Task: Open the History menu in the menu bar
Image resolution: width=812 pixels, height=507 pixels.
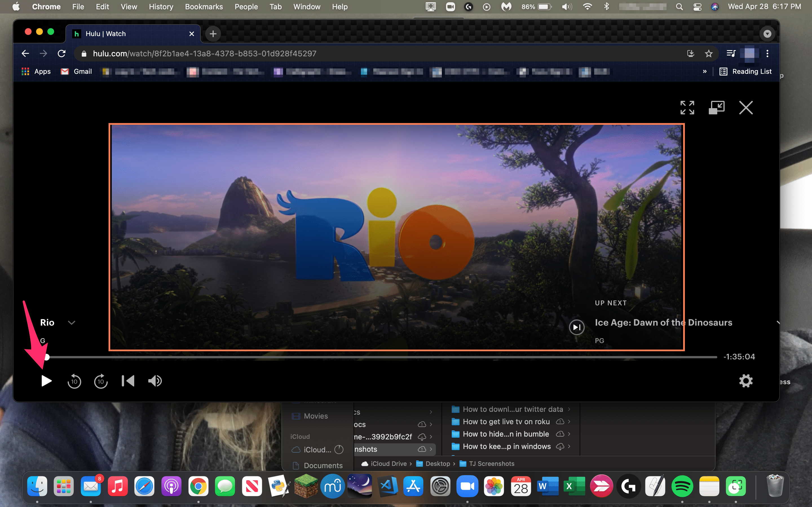Action: click(161, 7)
